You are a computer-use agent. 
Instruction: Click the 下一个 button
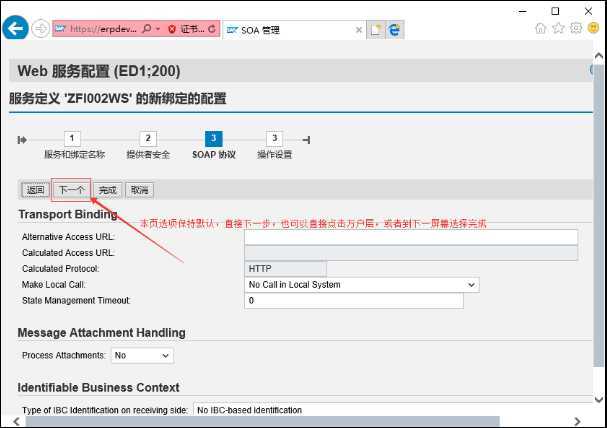(72, 190)
